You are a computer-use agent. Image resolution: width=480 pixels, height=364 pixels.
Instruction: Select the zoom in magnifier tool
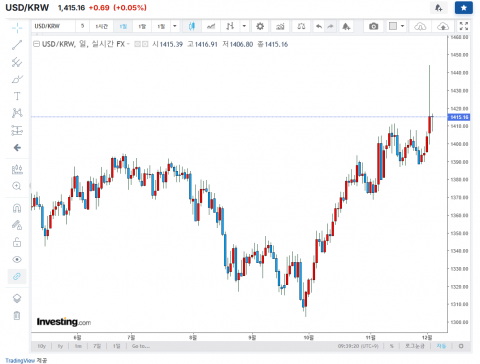[17, 186]
